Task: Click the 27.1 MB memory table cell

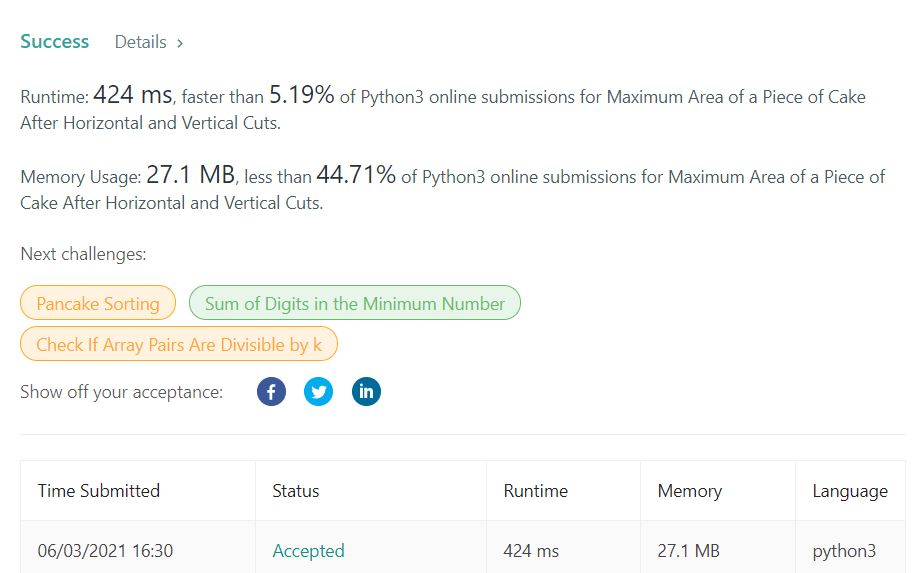Action: [x=688, y=551]
